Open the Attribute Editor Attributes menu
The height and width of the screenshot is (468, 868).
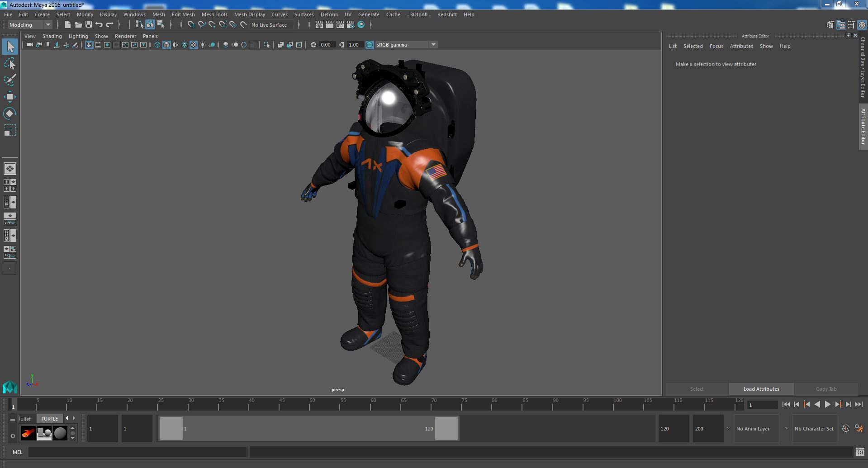741,46
